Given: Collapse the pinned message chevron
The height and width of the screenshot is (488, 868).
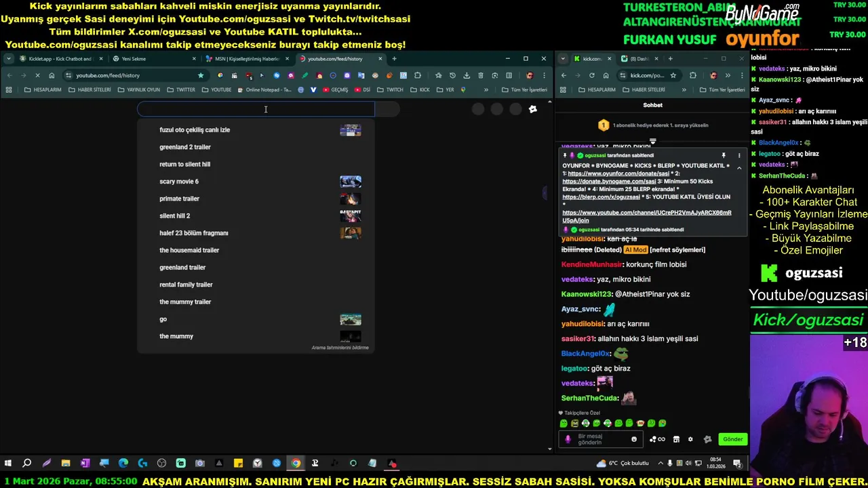Looking at the screenshot, I should [x=739, y=168].
